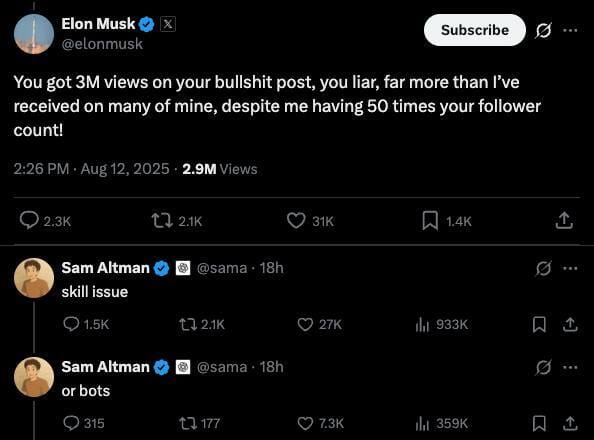Click the Grok icon beside the Subscribe button
The height and width of the screenshot is (440, 594).
tap(543, 30)
